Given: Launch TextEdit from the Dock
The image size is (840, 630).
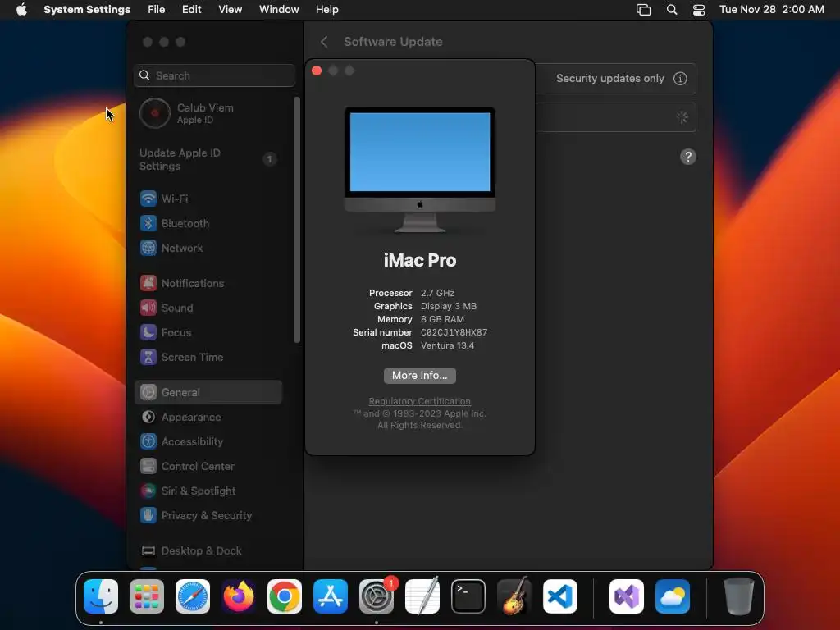Looking at the screenshot, I should pos(422,596).
